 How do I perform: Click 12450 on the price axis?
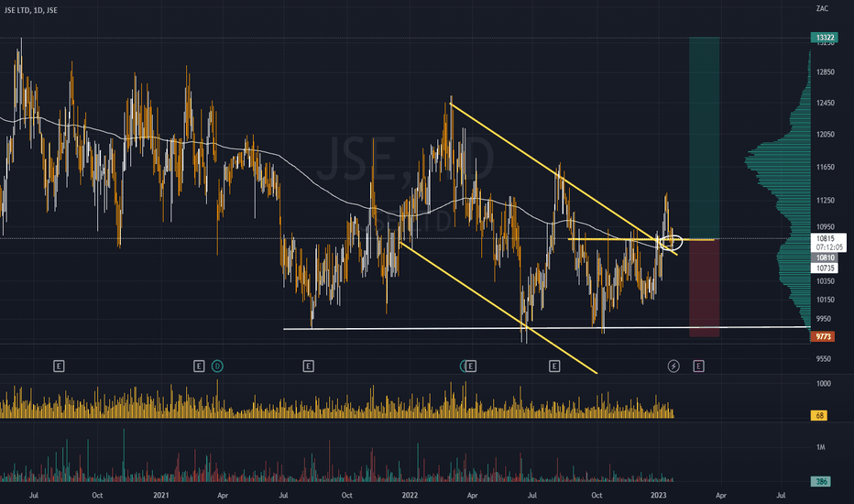(825, 103)
